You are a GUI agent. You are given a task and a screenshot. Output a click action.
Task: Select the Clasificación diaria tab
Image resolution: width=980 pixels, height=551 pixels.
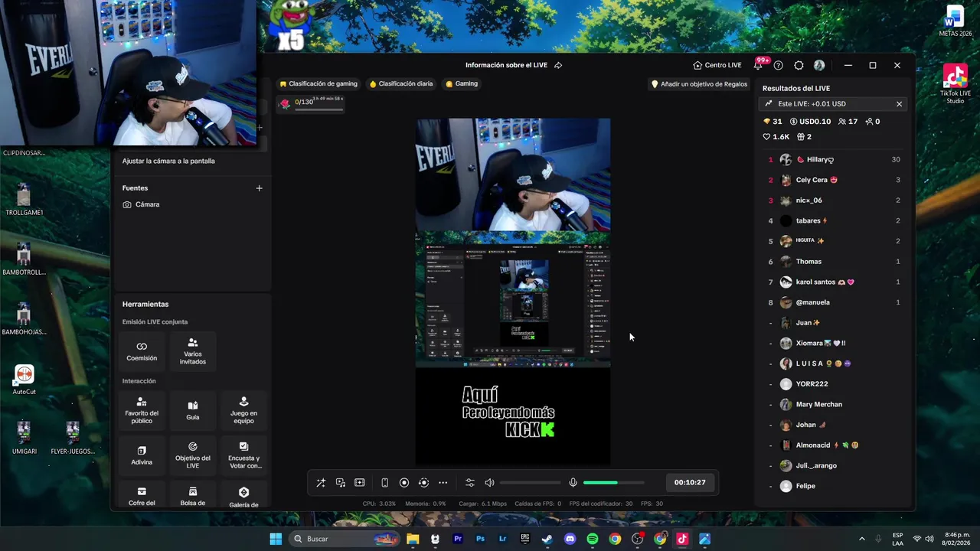pyautogui.click(x=401, y=84)
